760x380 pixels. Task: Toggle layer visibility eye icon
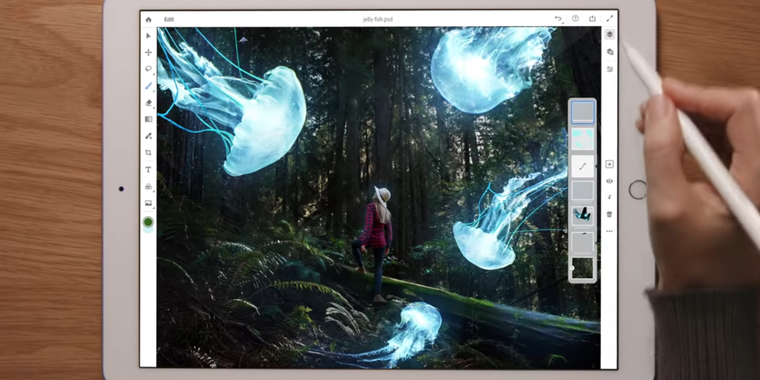[610, 181]
